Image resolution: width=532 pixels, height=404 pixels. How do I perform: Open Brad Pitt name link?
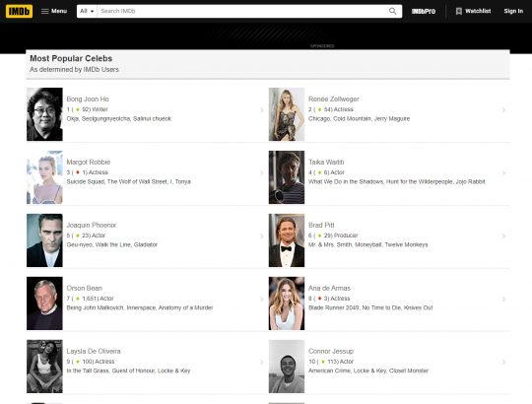click(321, 226)
